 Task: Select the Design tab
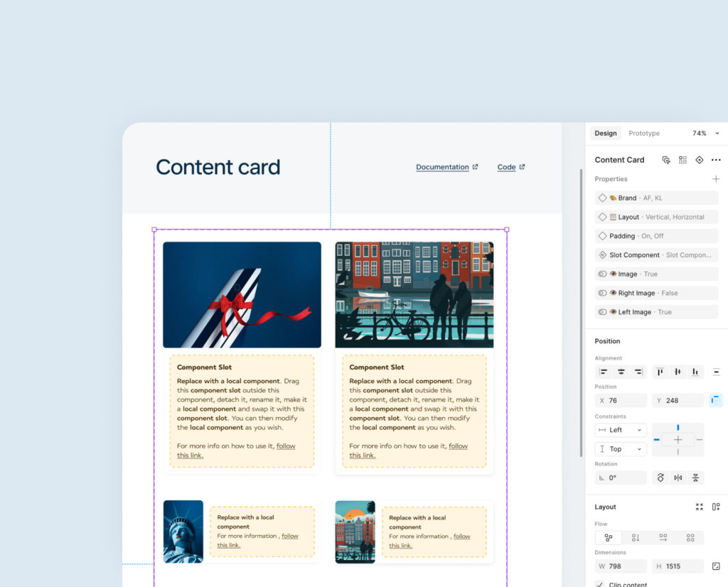(606, 134)
